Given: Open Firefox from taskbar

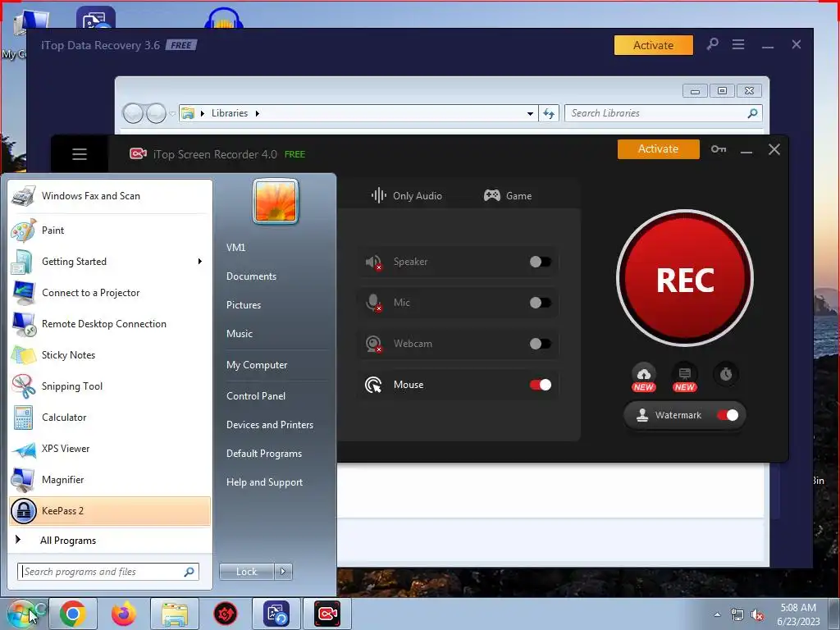Looking at the screenshot, I should [124, 614].
